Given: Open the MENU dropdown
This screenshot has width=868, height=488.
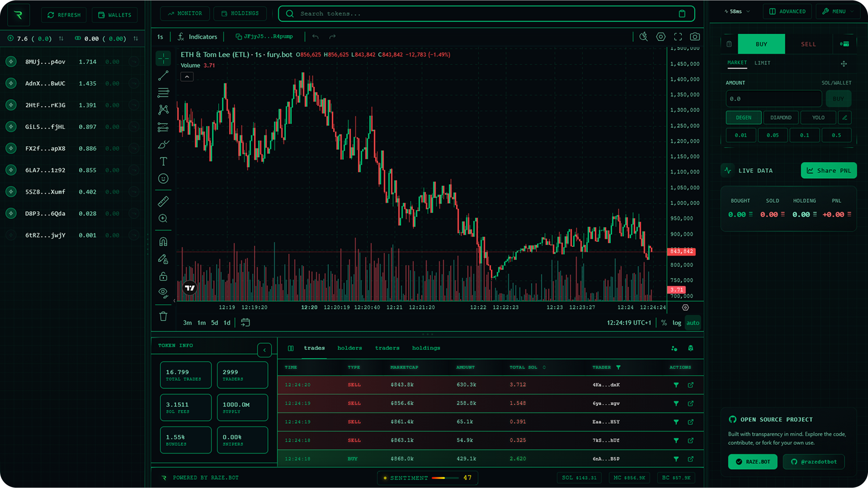Looking at the screenshot, I should (x=839, y=12).
